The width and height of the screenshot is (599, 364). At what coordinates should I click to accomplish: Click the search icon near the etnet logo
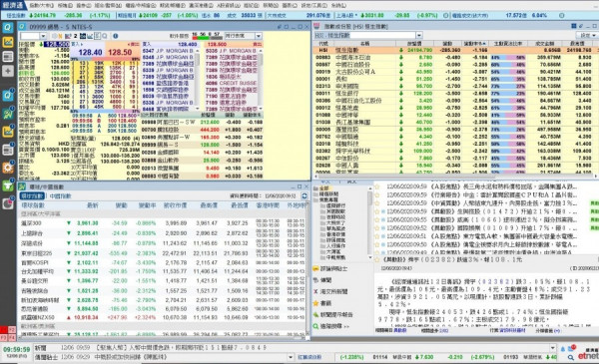(x=570, y=357)
